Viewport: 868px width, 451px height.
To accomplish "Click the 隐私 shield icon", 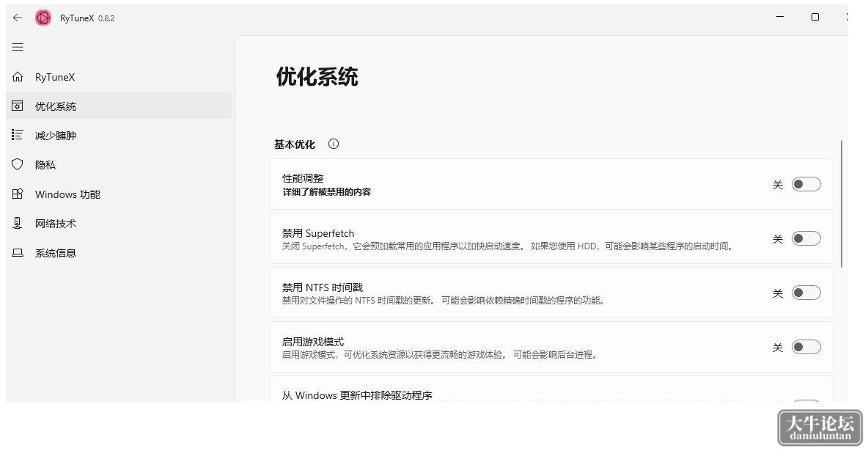I will click(18, 164).
